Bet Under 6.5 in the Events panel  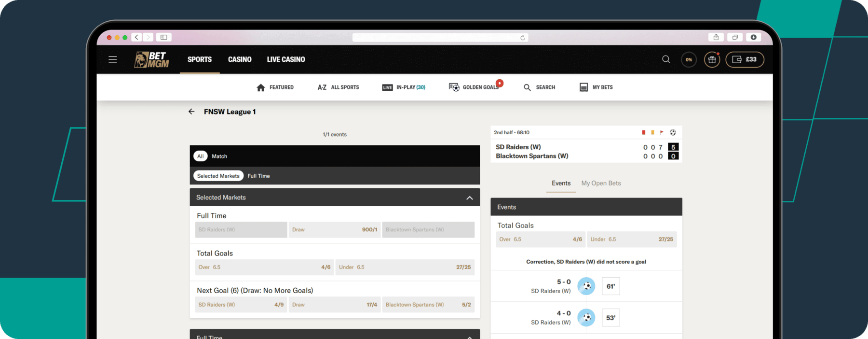(632, 240)
